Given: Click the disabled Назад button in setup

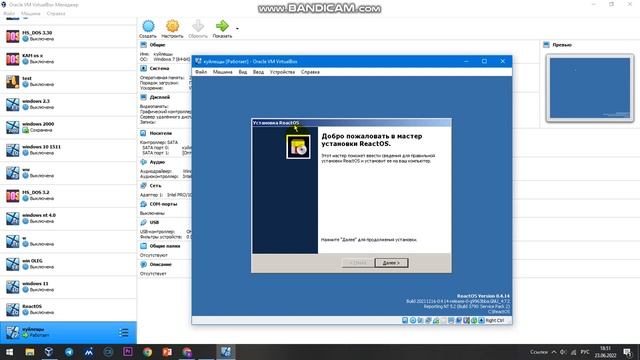Looking at the screenshot, I should click(x=357, y=263).
